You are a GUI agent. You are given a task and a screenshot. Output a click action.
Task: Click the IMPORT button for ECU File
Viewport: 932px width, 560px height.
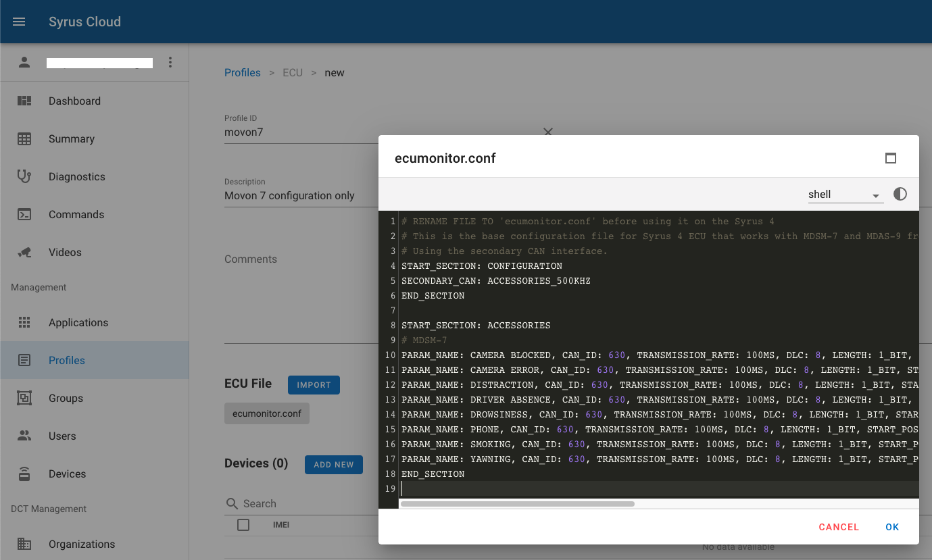pos(314,385)
